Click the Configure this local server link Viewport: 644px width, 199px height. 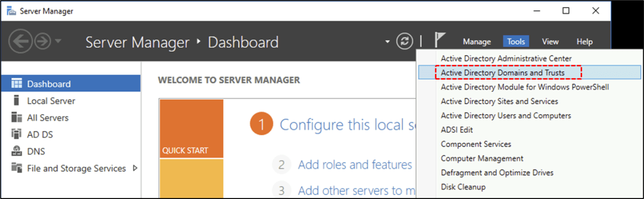click(348, 125)
